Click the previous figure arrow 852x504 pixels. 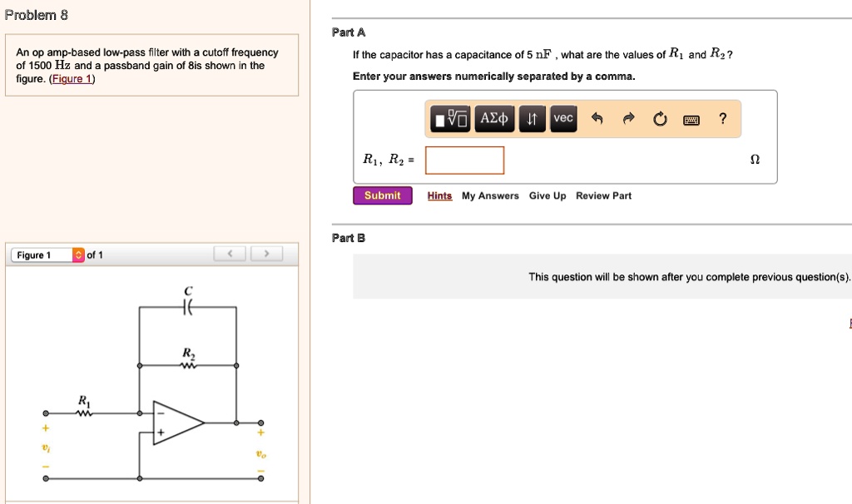tap(230, 253)
